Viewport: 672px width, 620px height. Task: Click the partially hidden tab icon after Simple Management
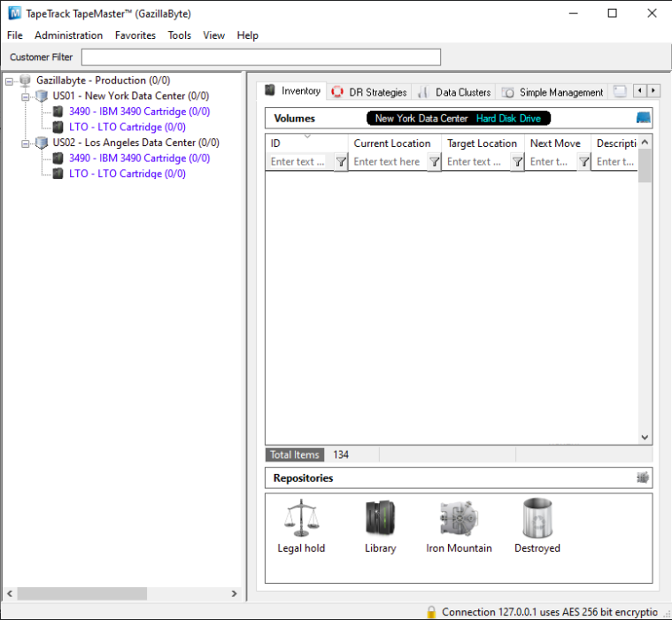click(x=620, y=91)
